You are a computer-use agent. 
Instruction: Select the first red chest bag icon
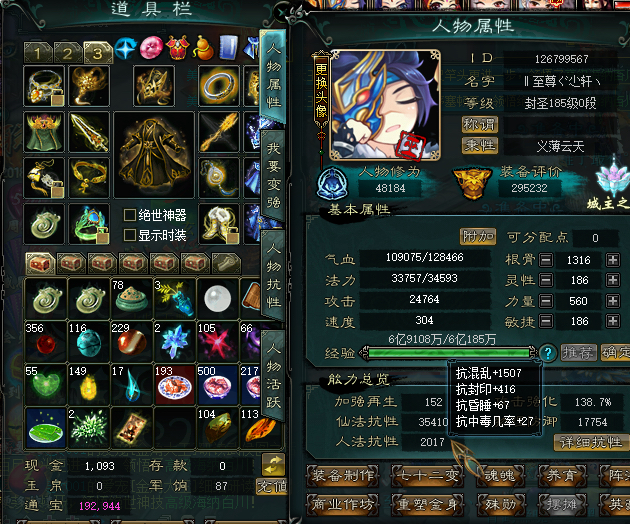(40, 263)
